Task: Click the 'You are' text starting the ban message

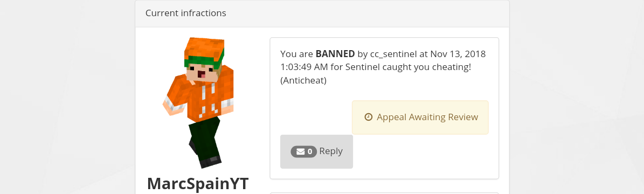Action: pos(296,54)
